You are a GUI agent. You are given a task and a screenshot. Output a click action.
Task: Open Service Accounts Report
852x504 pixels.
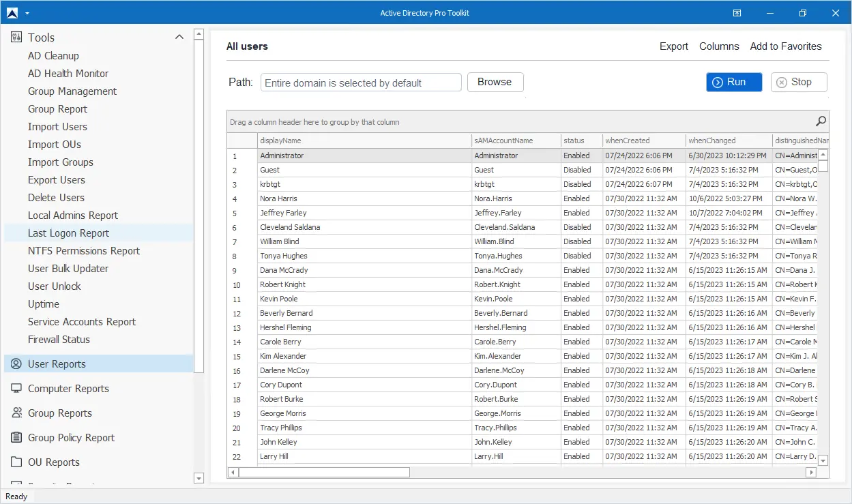[x=82, y=322]
